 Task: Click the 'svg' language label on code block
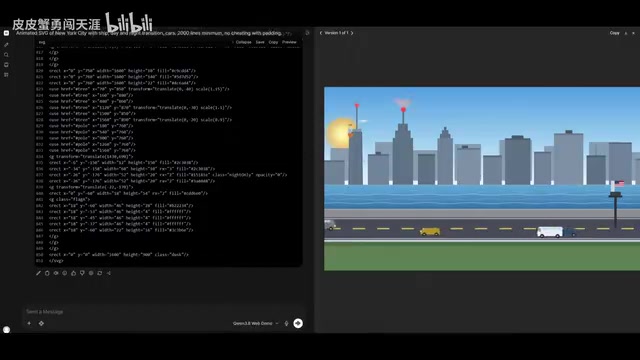pos(42,42)
